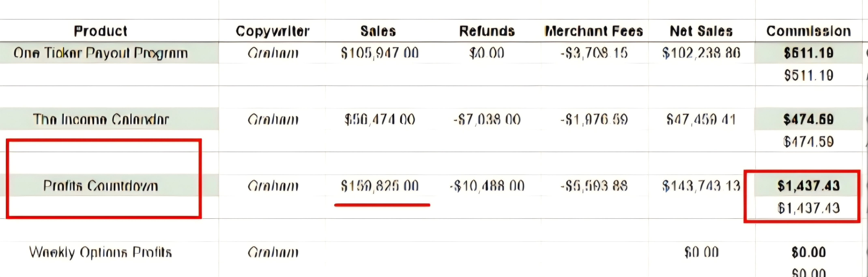Select the Weekly Options Profits cell
The width and height of the screenshot is (868, 277).
[100, 252]
